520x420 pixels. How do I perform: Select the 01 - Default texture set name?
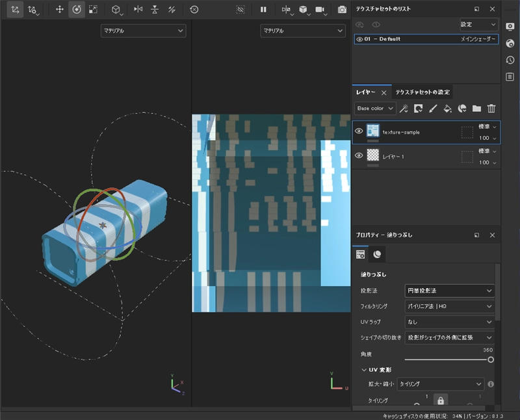click(382, 39)
